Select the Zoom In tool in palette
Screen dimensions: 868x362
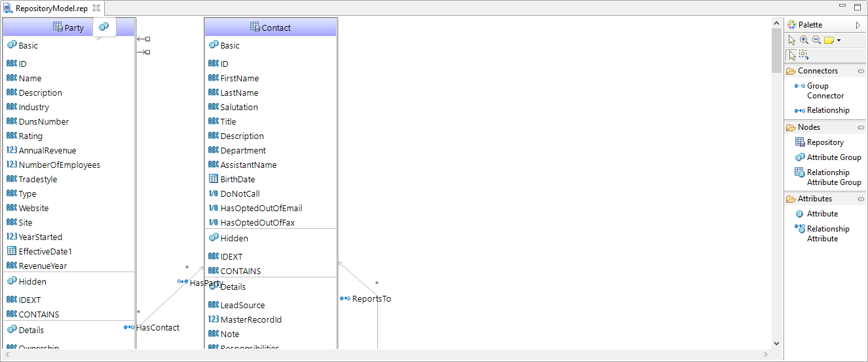[804, 40]
